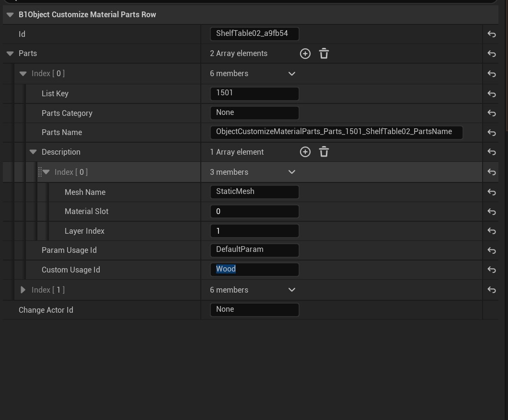Open the options chevron for the 3 members row

point(291,172)
